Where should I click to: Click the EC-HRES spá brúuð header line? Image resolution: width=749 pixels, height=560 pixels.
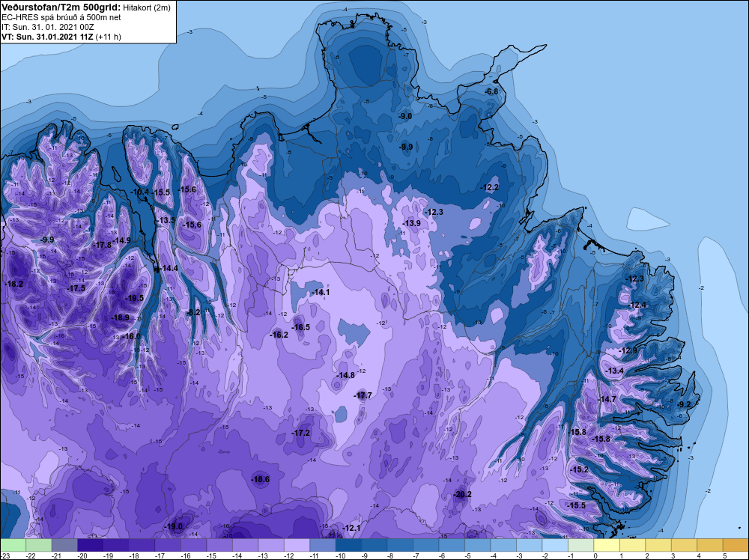61,17
